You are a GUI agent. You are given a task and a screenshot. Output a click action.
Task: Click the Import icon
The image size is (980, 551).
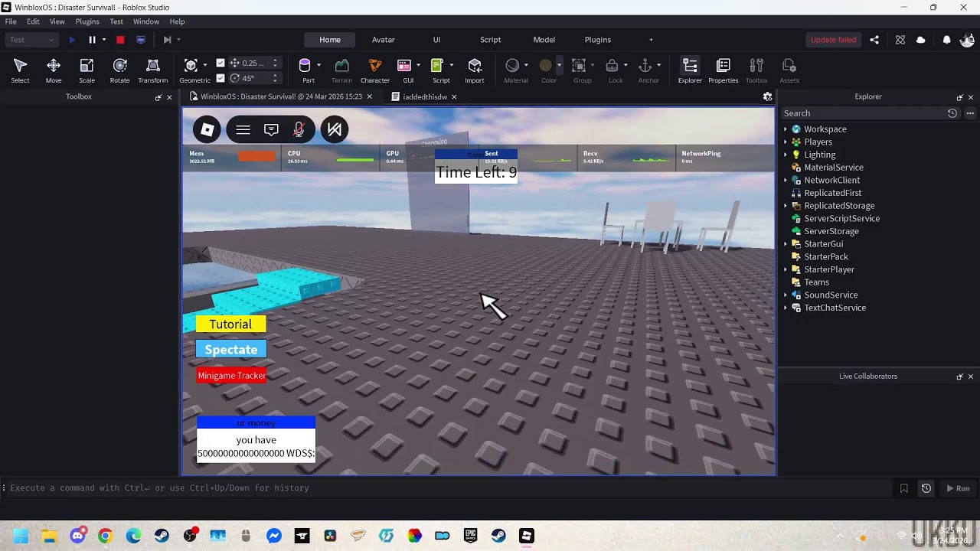pyautogui.click(x=475, y=66)
